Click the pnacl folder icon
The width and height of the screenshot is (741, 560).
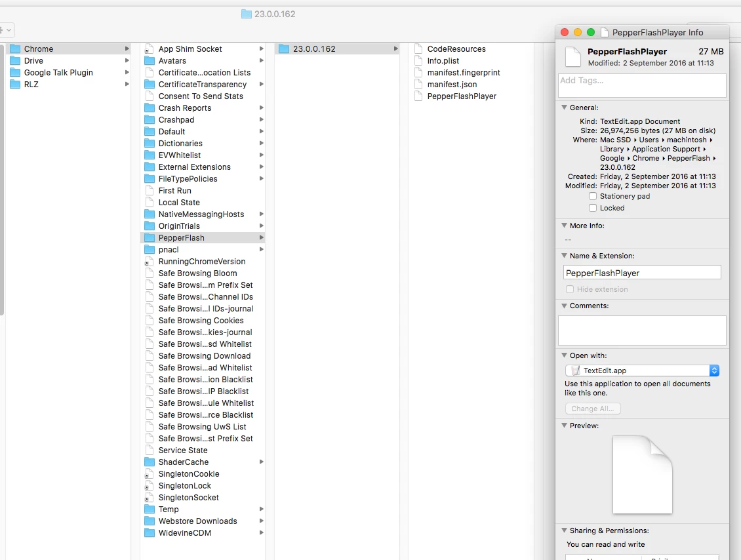150,250
